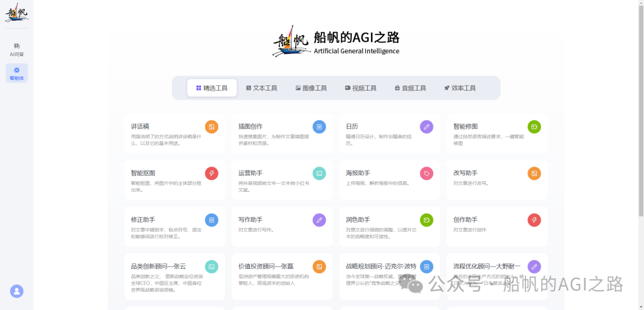Image resolution: width=644 pixels, height=310 pixels.
Task: Select the 智能体 sidebar item
Action: pyautogui.click(x=17, y=73)
